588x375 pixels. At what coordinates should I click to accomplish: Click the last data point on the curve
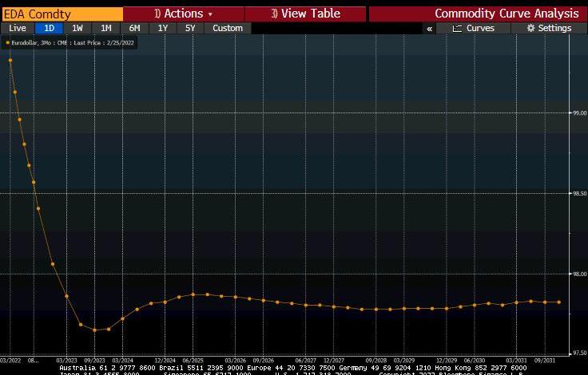tap(558, 302)
